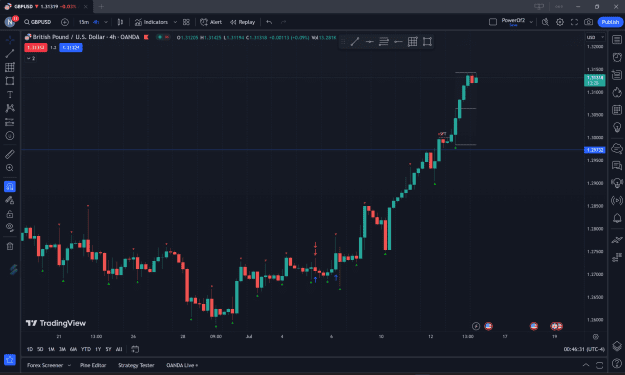625x375 pixels.
Task: Select the zoom in tool
Action: point(10,168)
